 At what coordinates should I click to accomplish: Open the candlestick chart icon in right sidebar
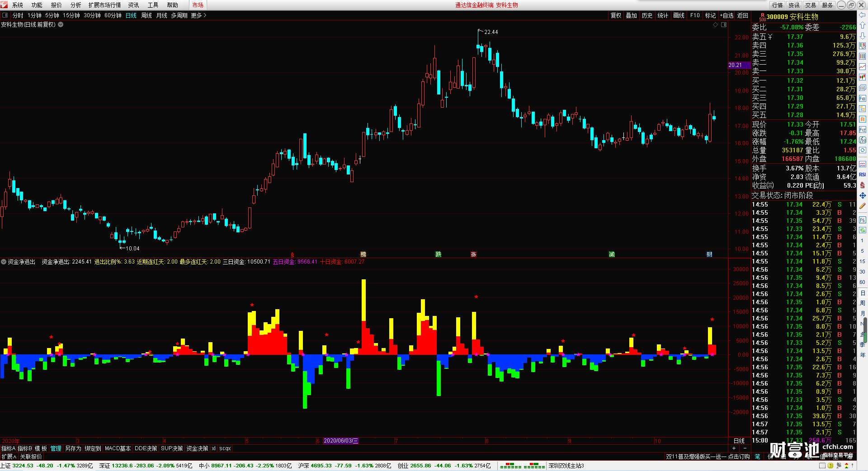point(863,77)
